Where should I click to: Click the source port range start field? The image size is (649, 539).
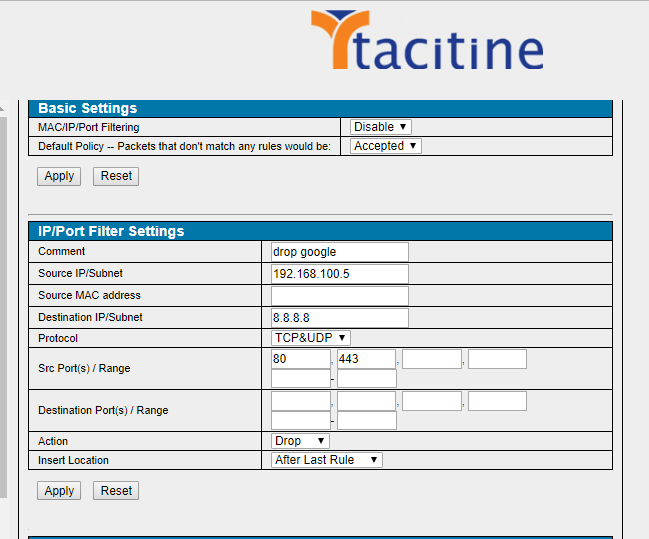point(300,378)
